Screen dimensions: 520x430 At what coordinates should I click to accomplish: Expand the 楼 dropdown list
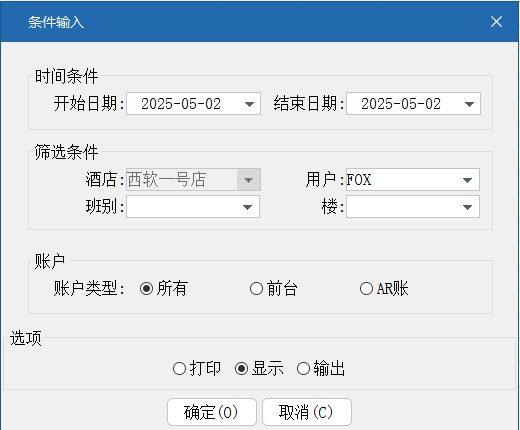coord(467,207)
